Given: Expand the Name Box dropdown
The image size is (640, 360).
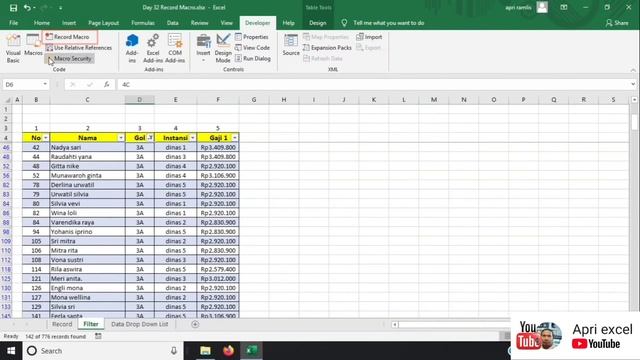Looking at the screenshot, I should tap(45, 84).
